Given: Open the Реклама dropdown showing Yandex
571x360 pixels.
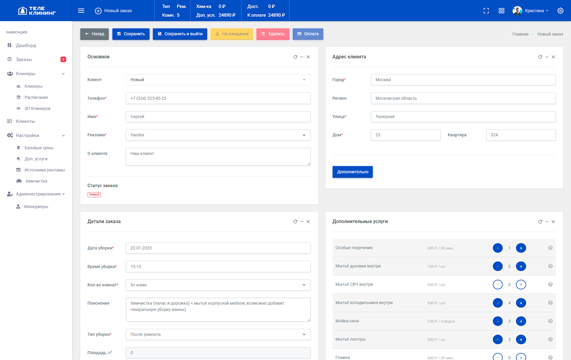Looking at the screenshot, I should click(218, 135).
